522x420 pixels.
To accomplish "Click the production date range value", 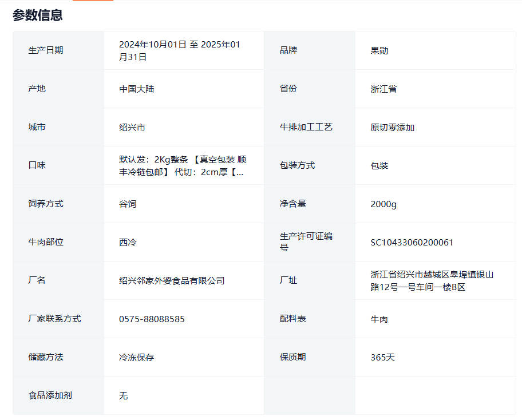I will (x=179, y=50).
